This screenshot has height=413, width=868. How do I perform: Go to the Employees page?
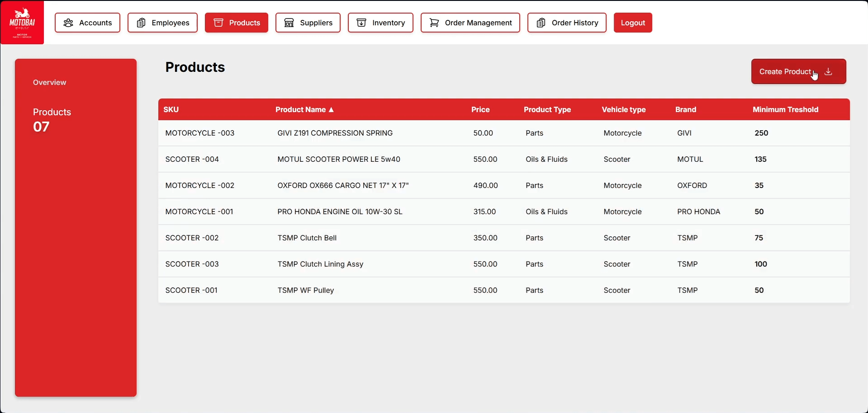(x=162, y=23)
